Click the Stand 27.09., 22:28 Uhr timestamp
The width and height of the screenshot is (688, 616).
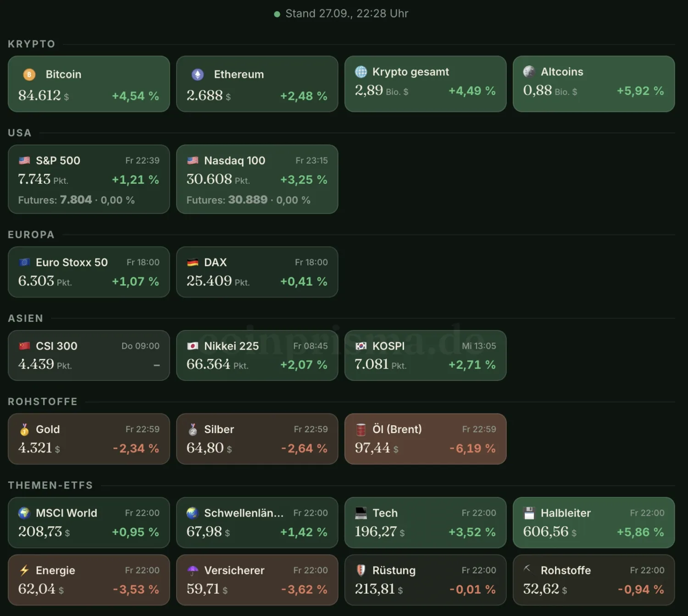(347, 14)
